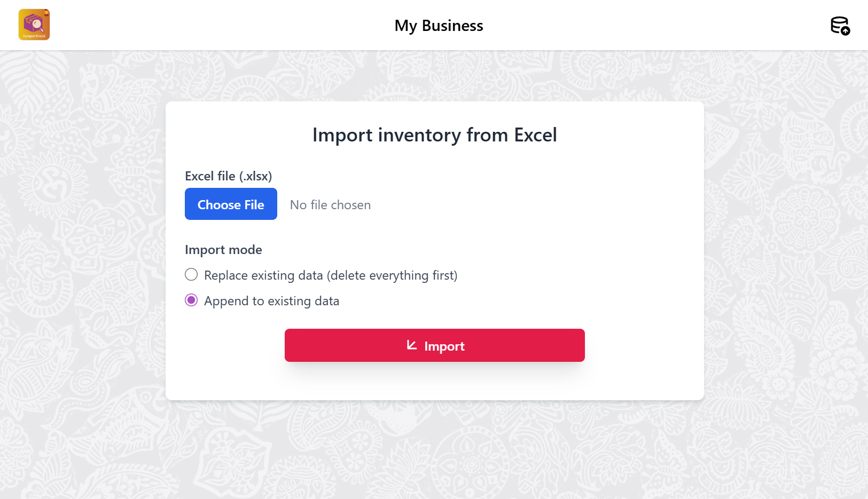The width and height of the screenshot is (868, 499).
Task: Click the empty circle beside Replace option
Action: (191, 275)
